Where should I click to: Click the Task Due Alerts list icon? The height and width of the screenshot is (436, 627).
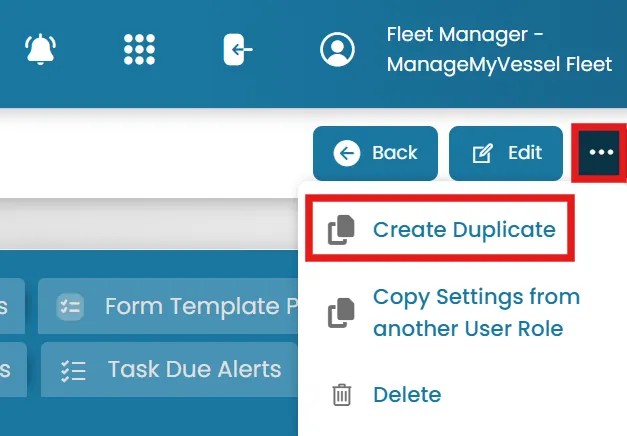[73, 371]
